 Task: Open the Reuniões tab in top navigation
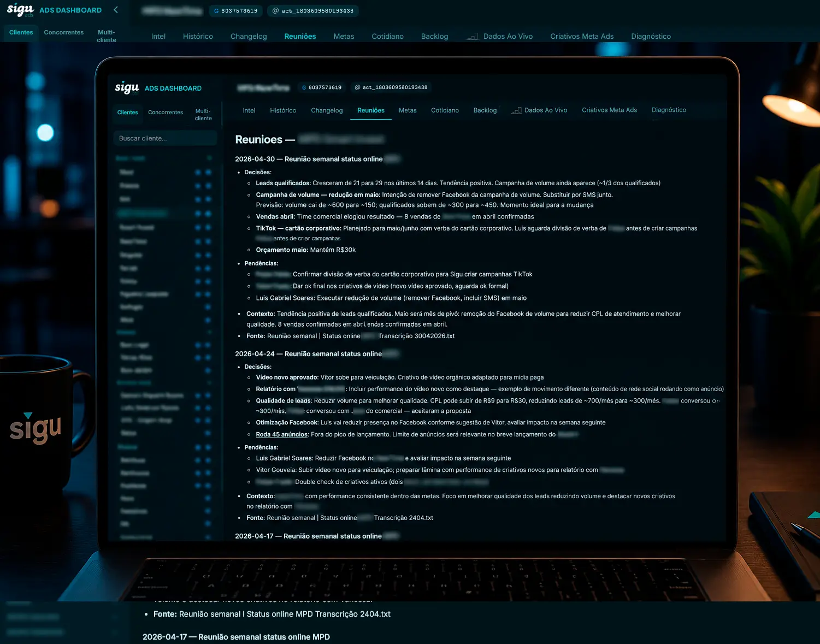(x=300, y=37)
